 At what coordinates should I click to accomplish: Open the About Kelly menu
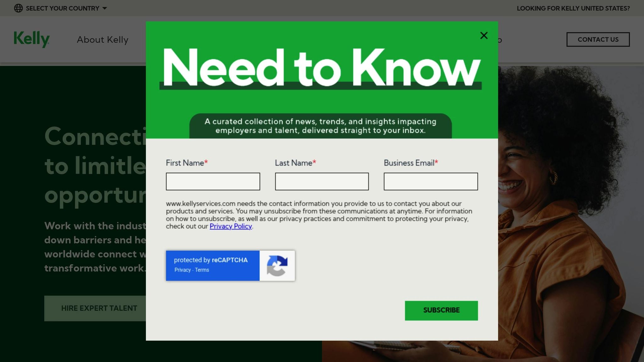pyautogui.click(x=103, y=40)
